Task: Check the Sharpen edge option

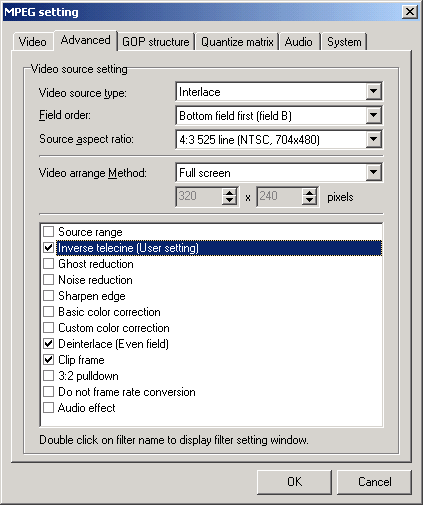Action: point(49,296)
